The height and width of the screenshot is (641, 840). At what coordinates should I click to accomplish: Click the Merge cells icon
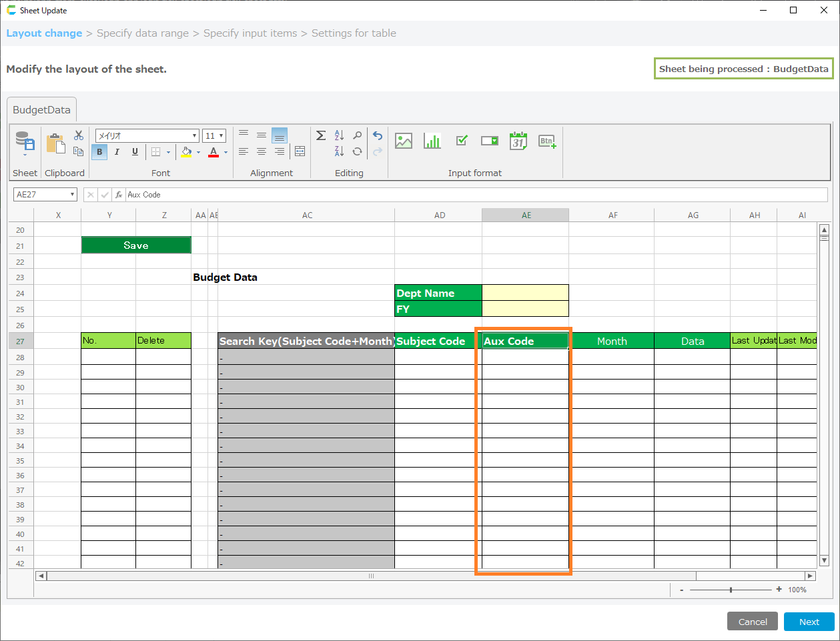pyautogui.click(x=300, y=151)
